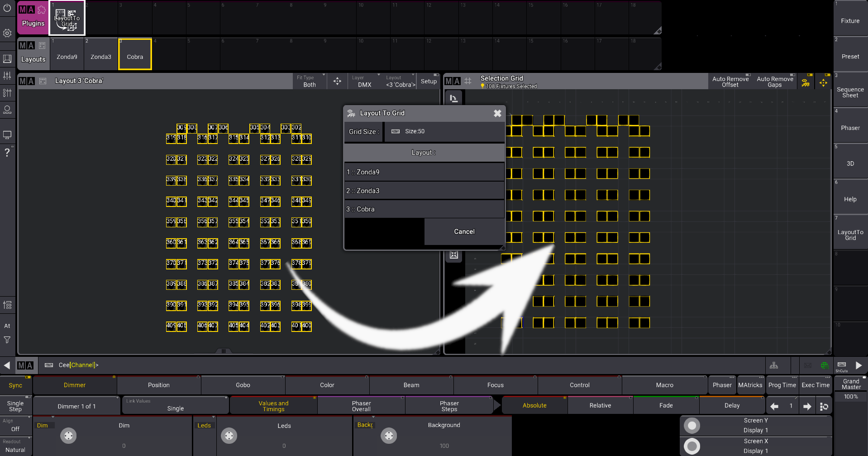Click the command line input field
Image resolution: width=868 pixels, height=456 pixels.
pyautogui.click(x=181, y=365)
